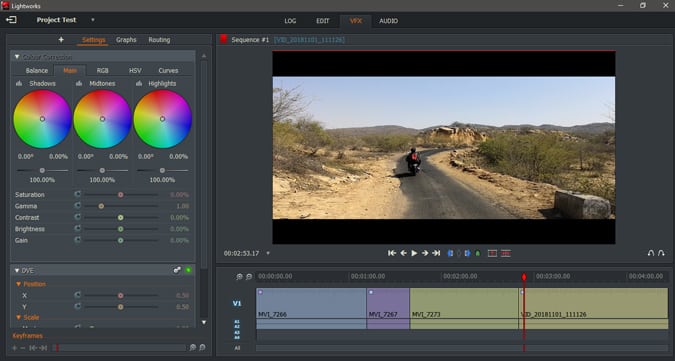Toggle keyframing for Gamma
This screenshot has height=361, width=675.
tap(77, 206)
